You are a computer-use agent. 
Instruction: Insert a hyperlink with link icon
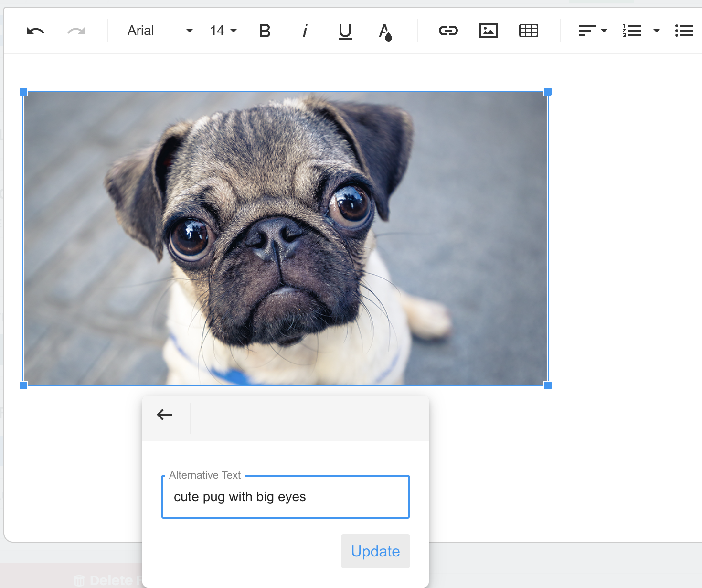pos(448,31)
